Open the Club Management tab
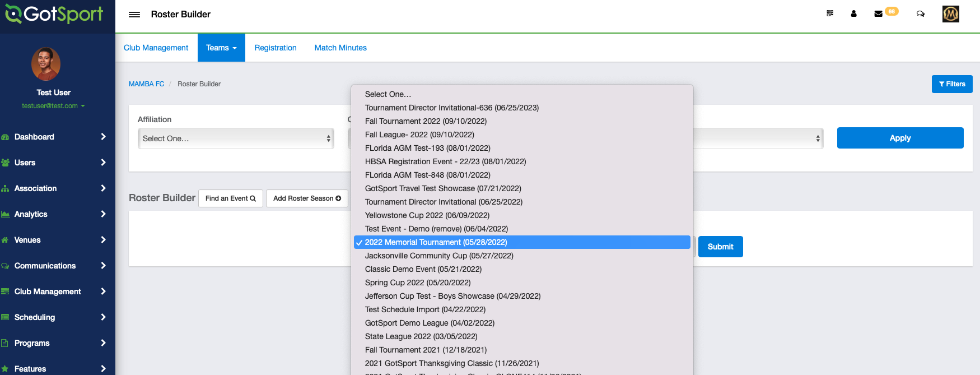The image size is (980, 375). (x=156, y=48)
